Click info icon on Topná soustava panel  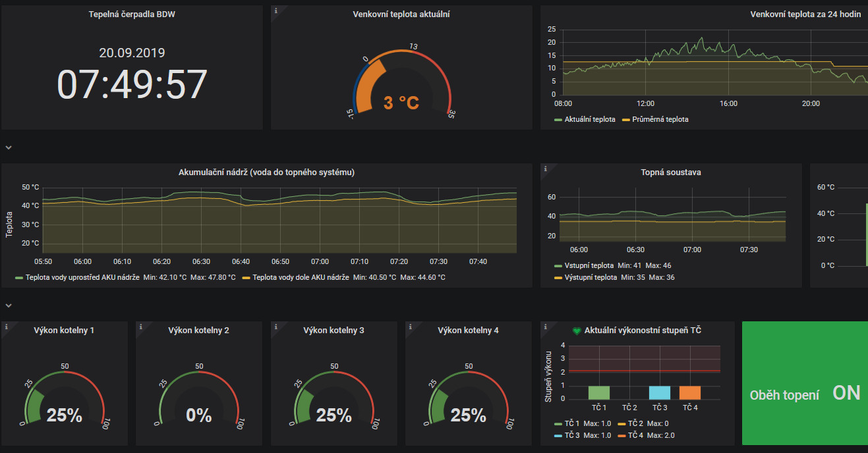pos(545,169)
